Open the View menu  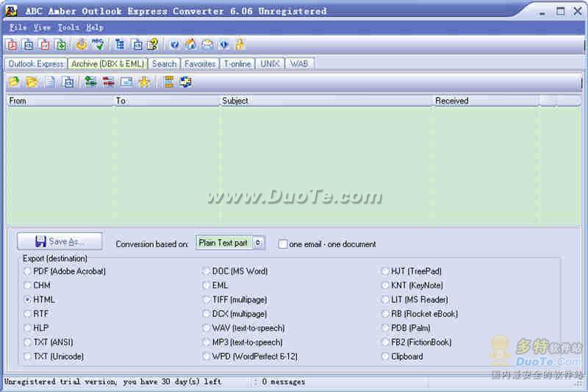pos(42,27)
